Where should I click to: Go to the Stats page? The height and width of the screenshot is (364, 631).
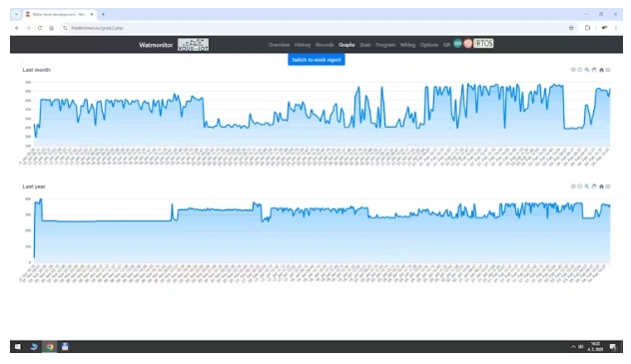tap(365, 45)
